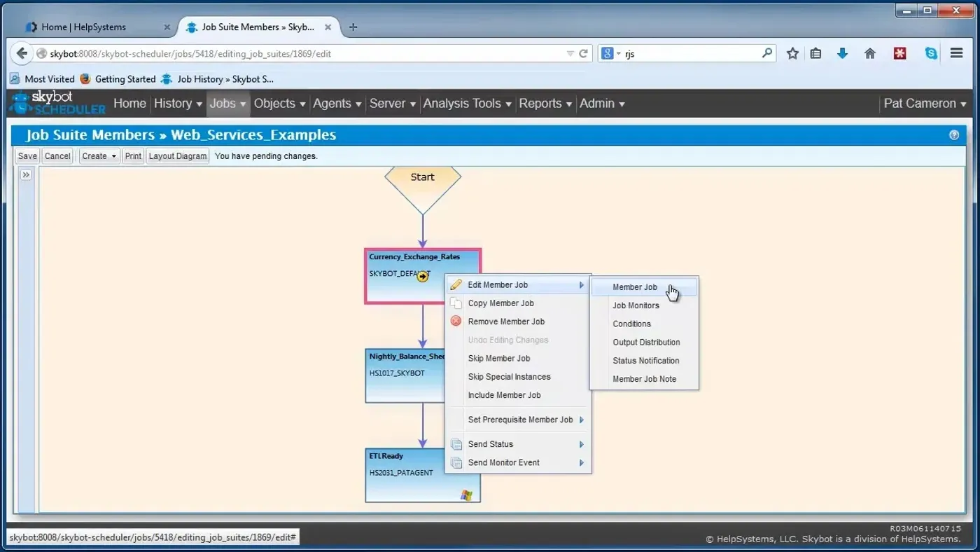980x552 pixels.
Task: Click the icon beside Send Monitor Event
Action: click(x=456, y=462)
